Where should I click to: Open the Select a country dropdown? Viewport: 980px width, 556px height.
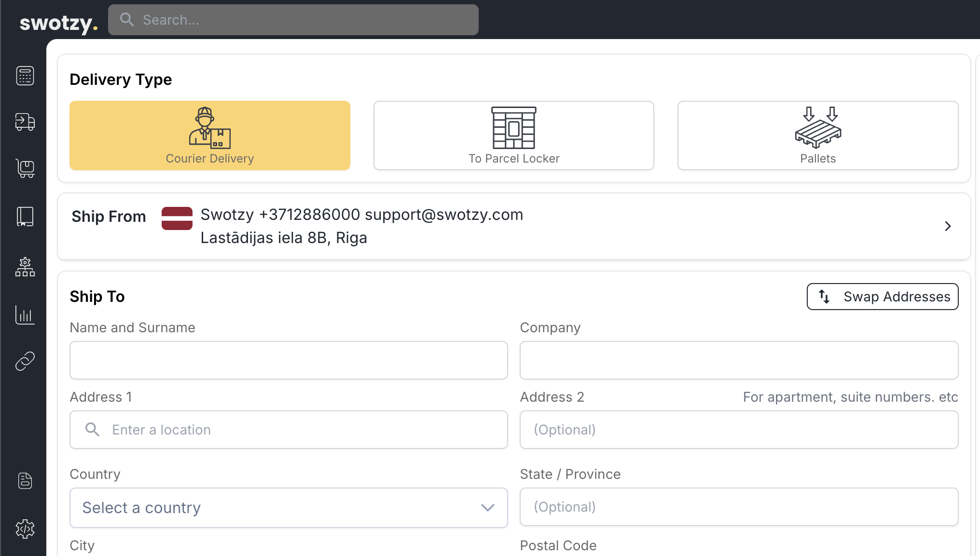289,508
